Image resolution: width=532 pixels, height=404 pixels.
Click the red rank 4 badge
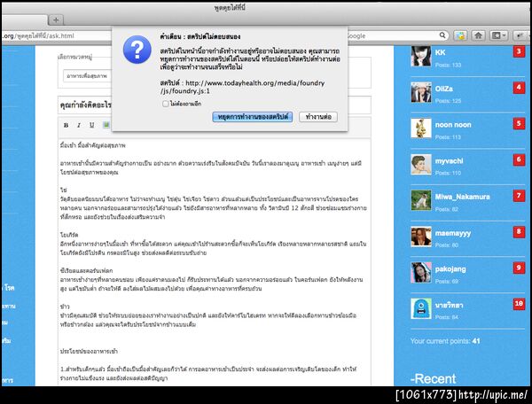519,88
